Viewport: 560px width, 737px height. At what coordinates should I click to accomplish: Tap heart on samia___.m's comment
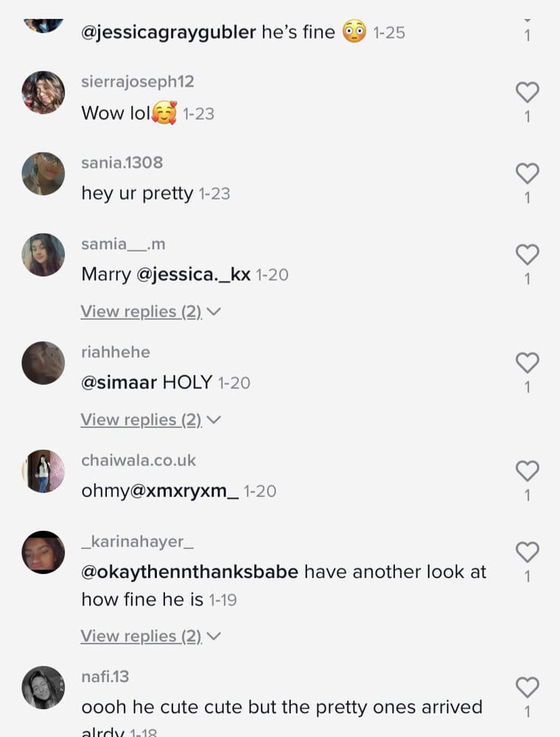pyautogui.click(x=527, y=255)
